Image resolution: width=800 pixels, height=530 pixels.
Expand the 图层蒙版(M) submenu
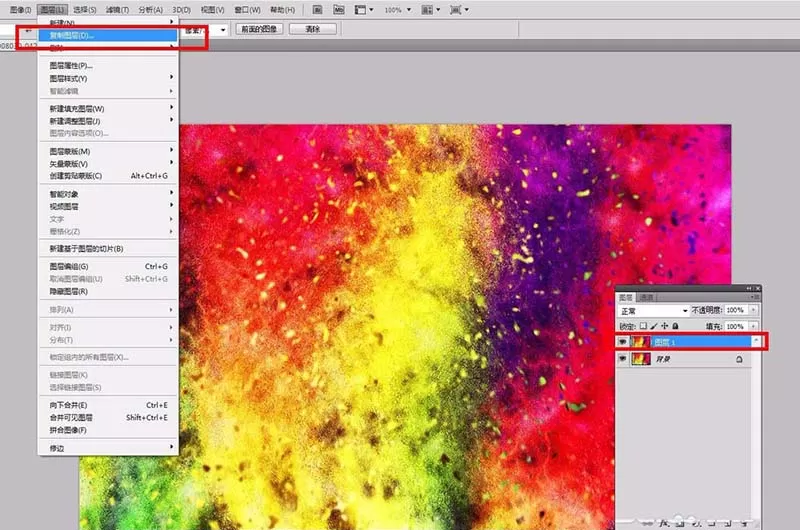coord(108,151)
